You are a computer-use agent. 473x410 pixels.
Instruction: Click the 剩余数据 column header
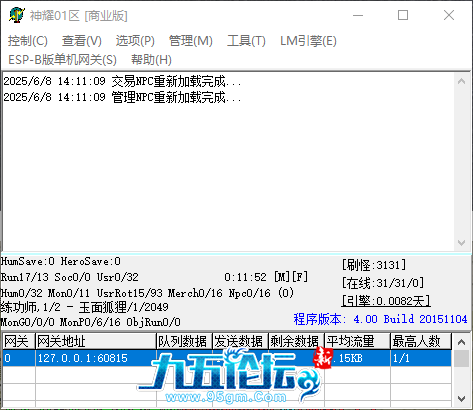296,341
